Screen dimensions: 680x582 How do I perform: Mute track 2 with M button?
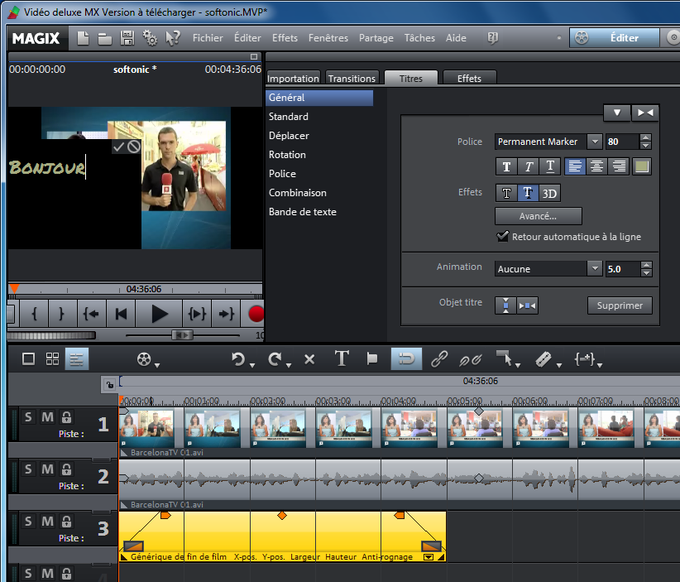click(x=48, y=469)
